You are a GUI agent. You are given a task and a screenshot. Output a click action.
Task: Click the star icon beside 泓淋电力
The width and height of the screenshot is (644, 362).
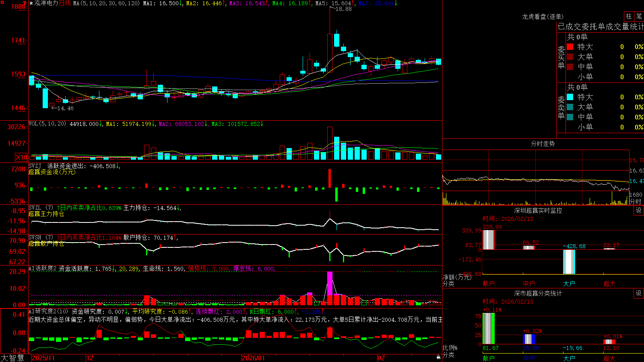pos(31,3)
